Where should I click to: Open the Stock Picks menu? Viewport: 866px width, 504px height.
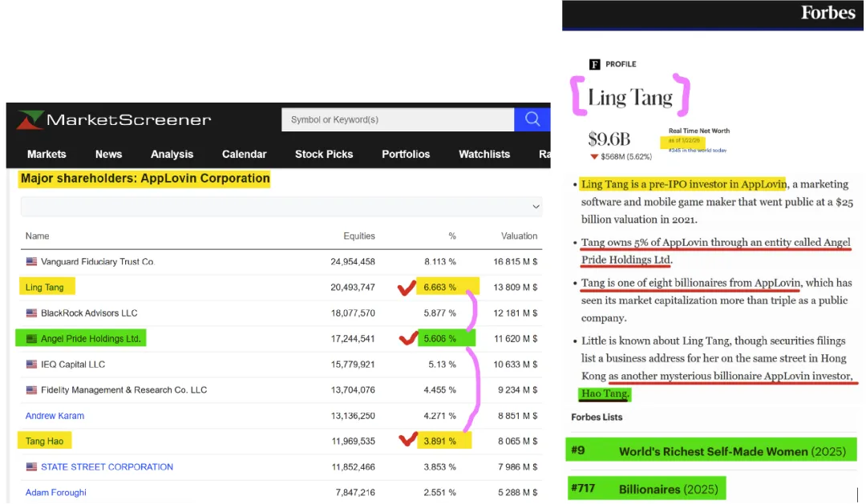point(324,154)
